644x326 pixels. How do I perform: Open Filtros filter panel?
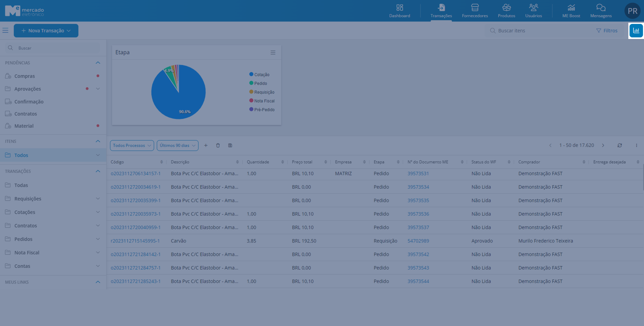[607, 30]
